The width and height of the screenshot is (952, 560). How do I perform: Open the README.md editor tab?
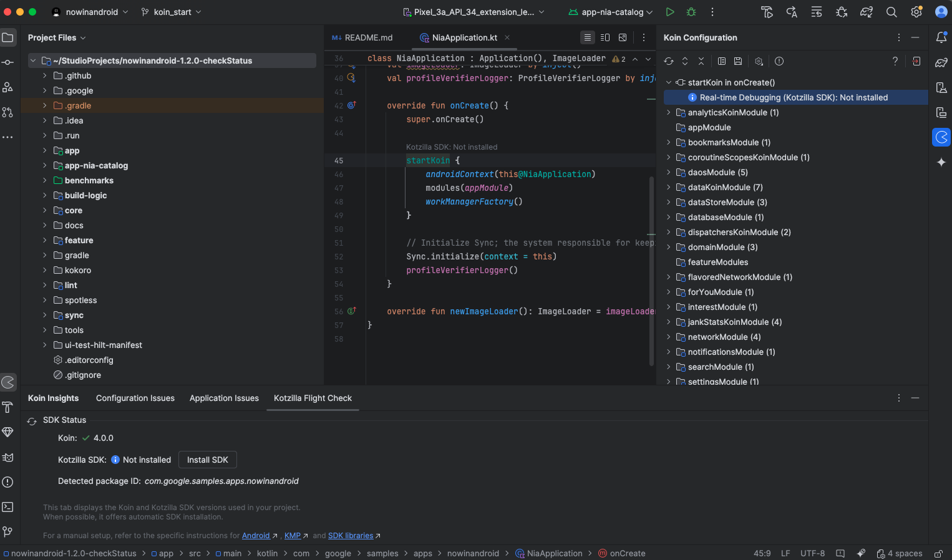click(368, 37)
